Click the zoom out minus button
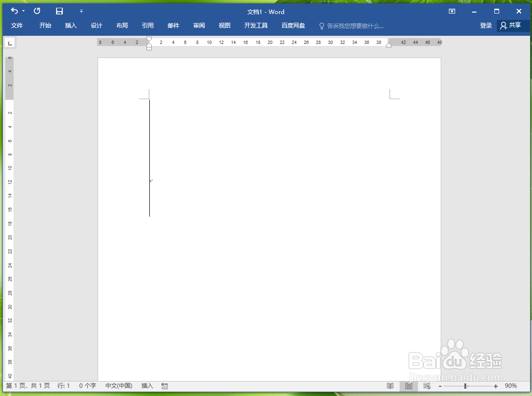 440,386
